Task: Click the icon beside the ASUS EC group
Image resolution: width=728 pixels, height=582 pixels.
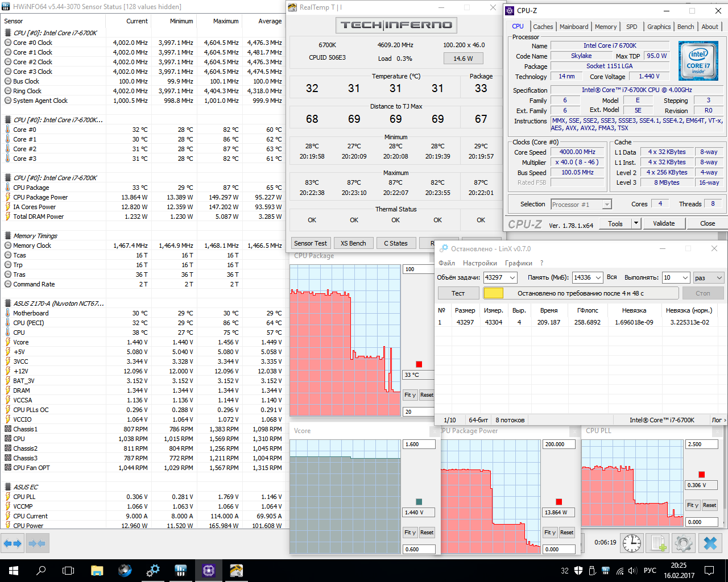Action: (8, 487)
